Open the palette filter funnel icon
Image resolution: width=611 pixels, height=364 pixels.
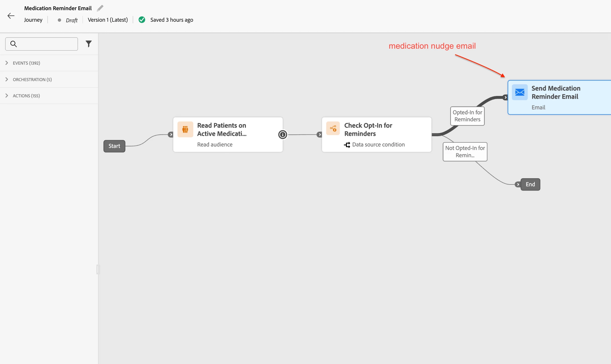point(89,44)
